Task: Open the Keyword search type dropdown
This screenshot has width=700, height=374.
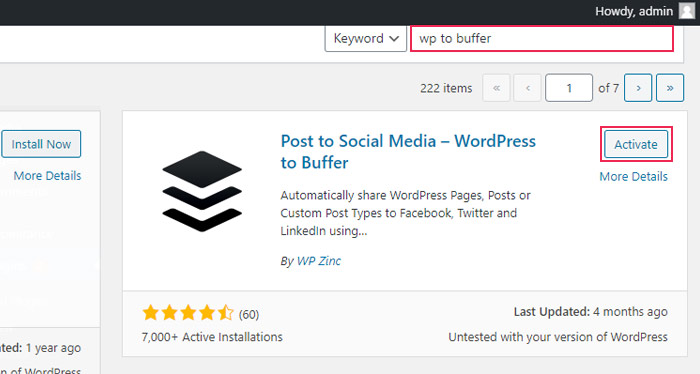Action: (366, 38)
